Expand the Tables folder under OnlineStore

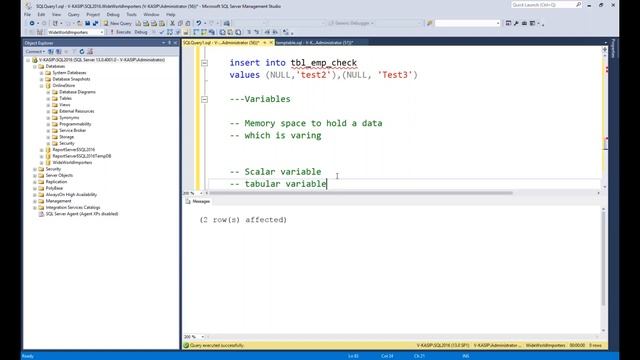pos(48,98)
